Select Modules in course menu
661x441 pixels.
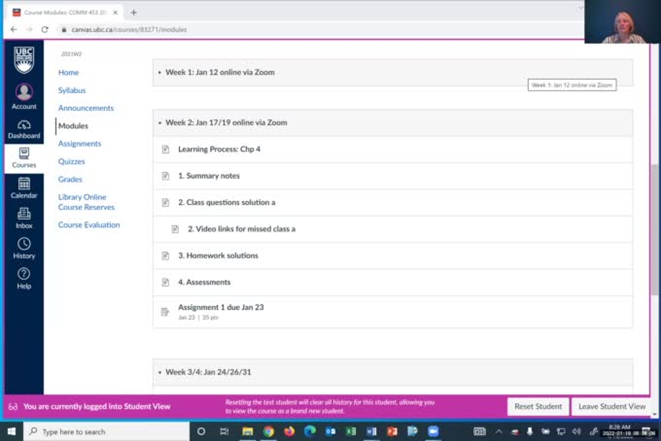73,126
